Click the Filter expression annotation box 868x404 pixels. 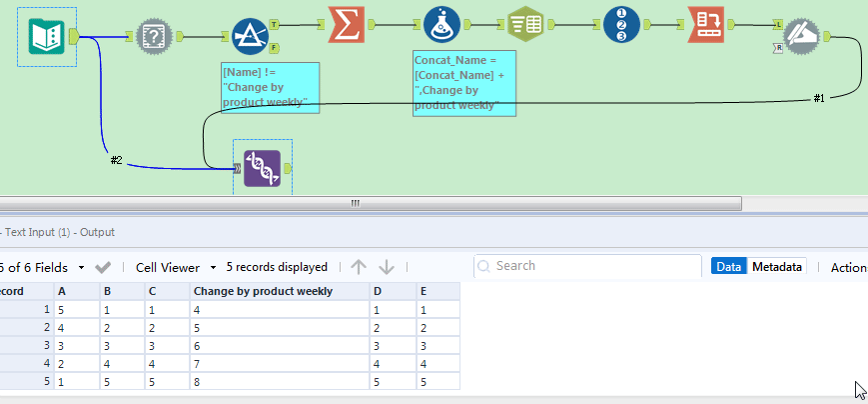pos(270,88)
